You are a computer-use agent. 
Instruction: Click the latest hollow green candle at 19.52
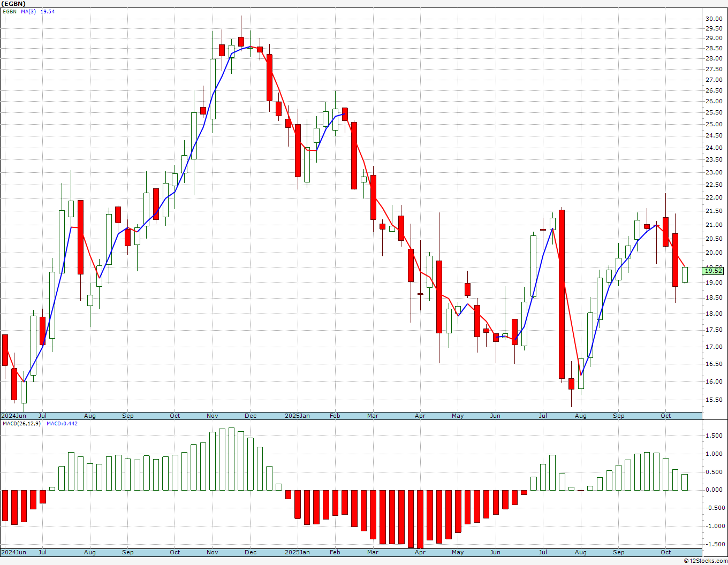coord(685,274)
